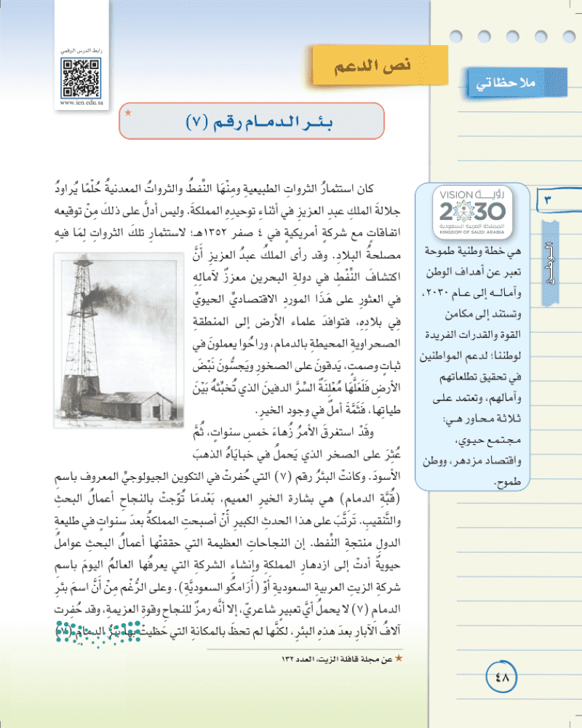
Task: Click the red star in the title box
Action: click(x=128, y=113)
